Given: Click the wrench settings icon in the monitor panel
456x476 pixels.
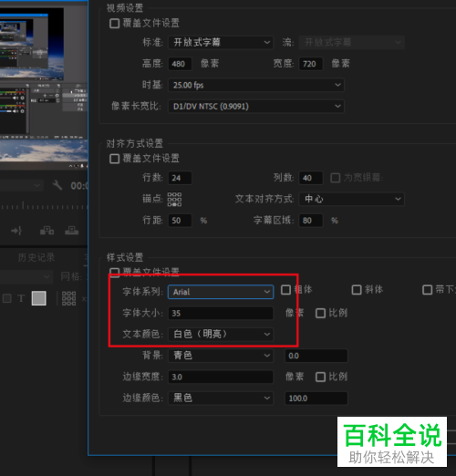Looking at the screenshot, I should (57, 185).
